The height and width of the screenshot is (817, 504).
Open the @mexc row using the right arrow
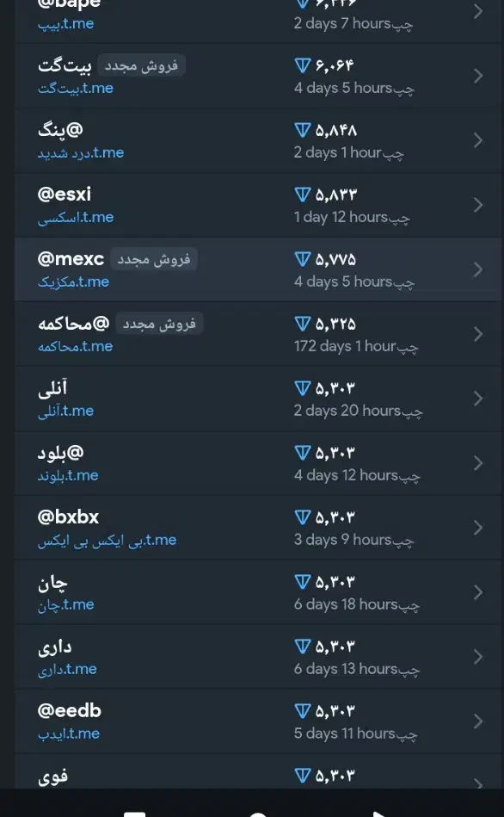[x=478, y=269]
